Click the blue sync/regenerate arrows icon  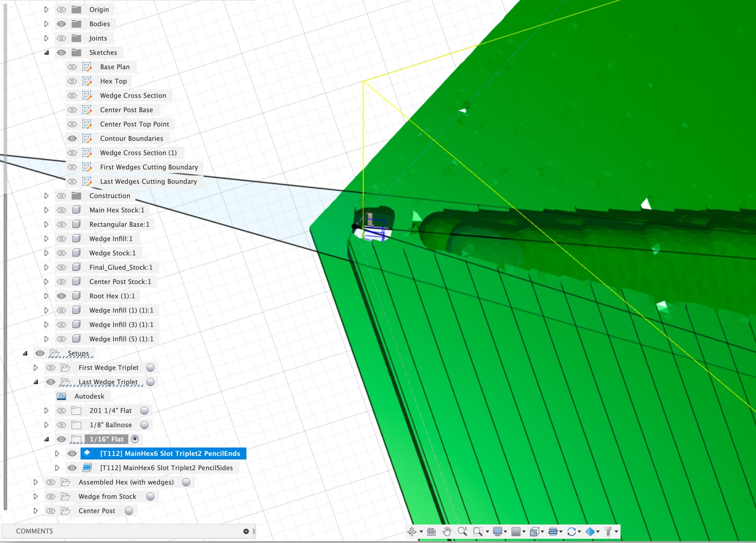pyautogui.click(x=571, y=532)
